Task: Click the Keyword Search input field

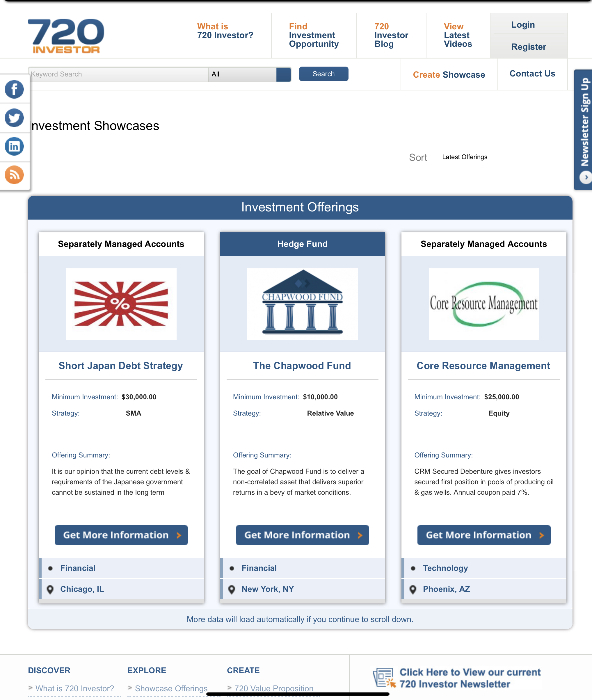Action: click(x=118, y=74)
